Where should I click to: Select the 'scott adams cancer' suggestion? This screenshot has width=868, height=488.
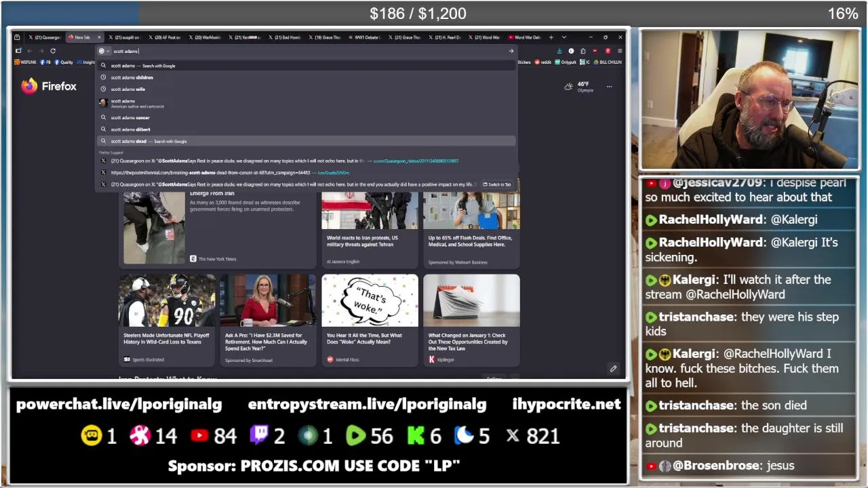[307, 117]
